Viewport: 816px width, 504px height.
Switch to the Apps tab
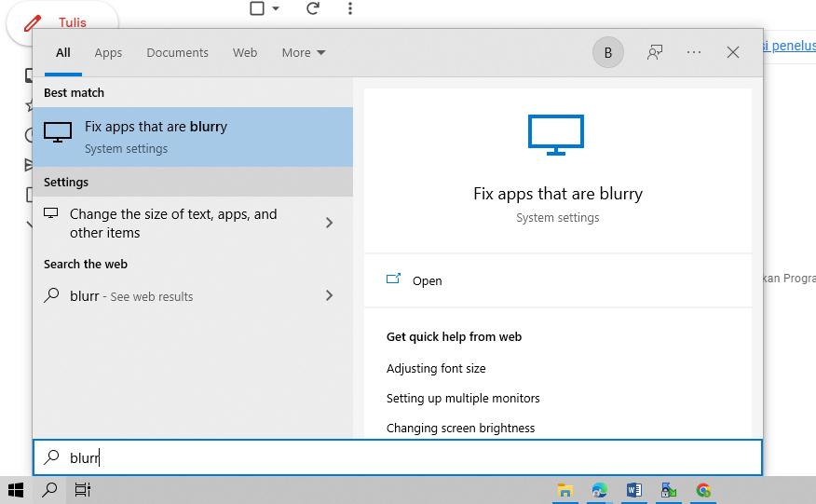pos(108,52)
